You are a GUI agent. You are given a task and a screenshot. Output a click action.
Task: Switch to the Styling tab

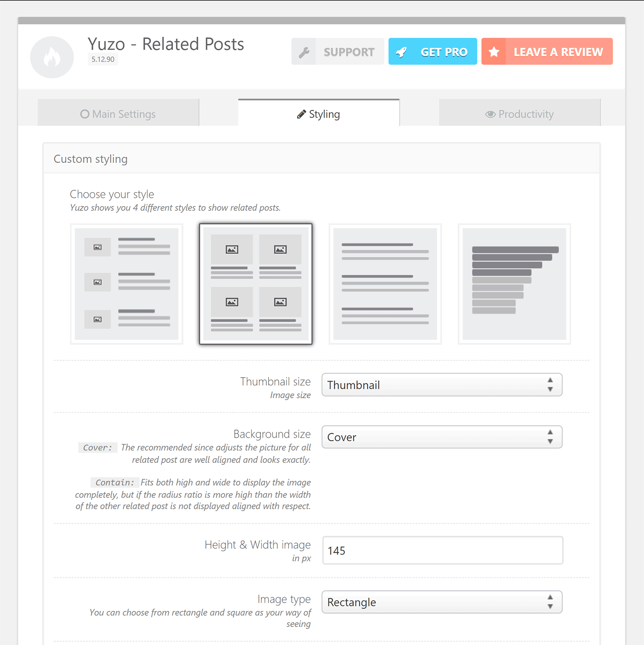[x=319, y=113]
